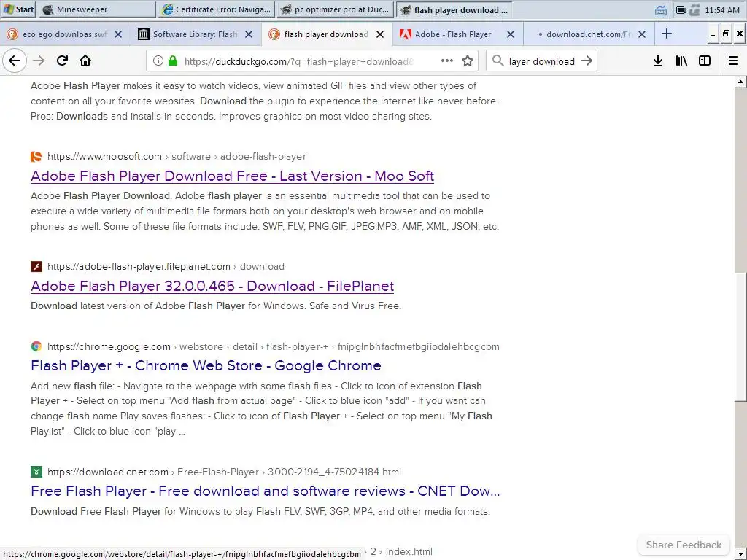Image resolution: width=747 pixels, height=560 pixels.
Task: Bookmark this page with the star
Action: (x=468, y=61)
